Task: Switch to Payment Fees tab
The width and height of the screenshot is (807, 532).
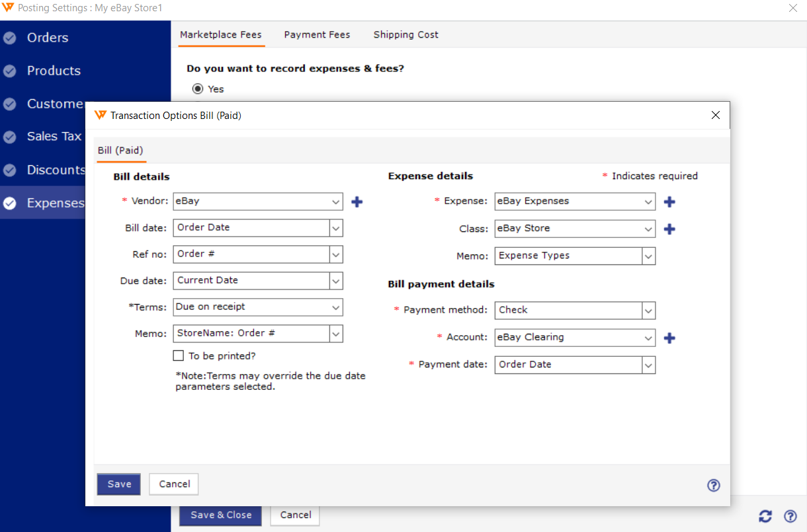Action: point(318,35)
